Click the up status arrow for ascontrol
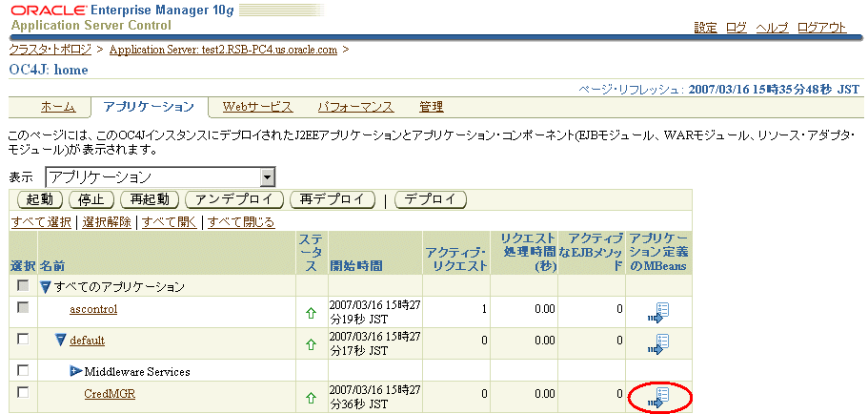Viewport: 868px width, 414px height. click(x=312, y=313)
